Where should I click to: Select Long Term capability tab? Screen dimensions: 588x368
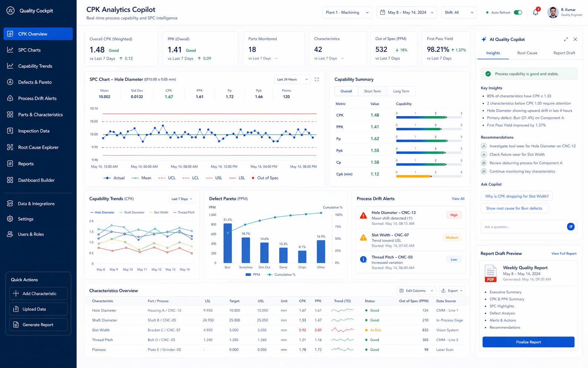[x=401, y=91]
